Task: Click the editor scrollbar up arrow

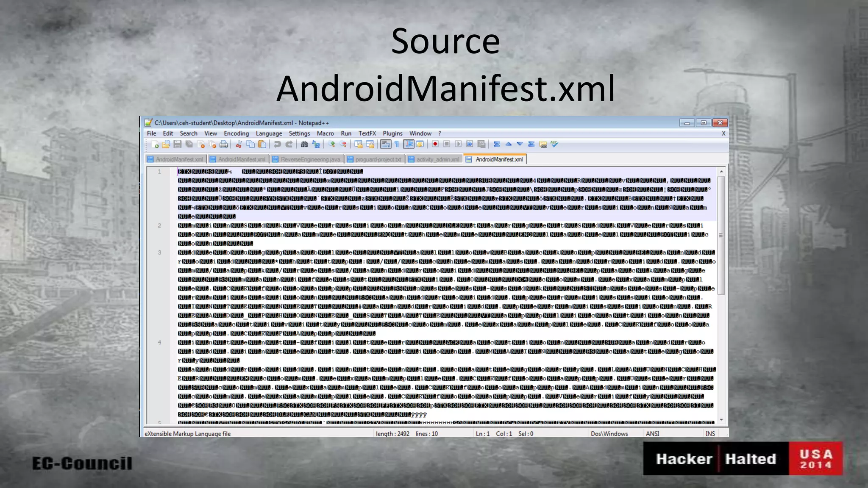Action: tap(721, 172)
